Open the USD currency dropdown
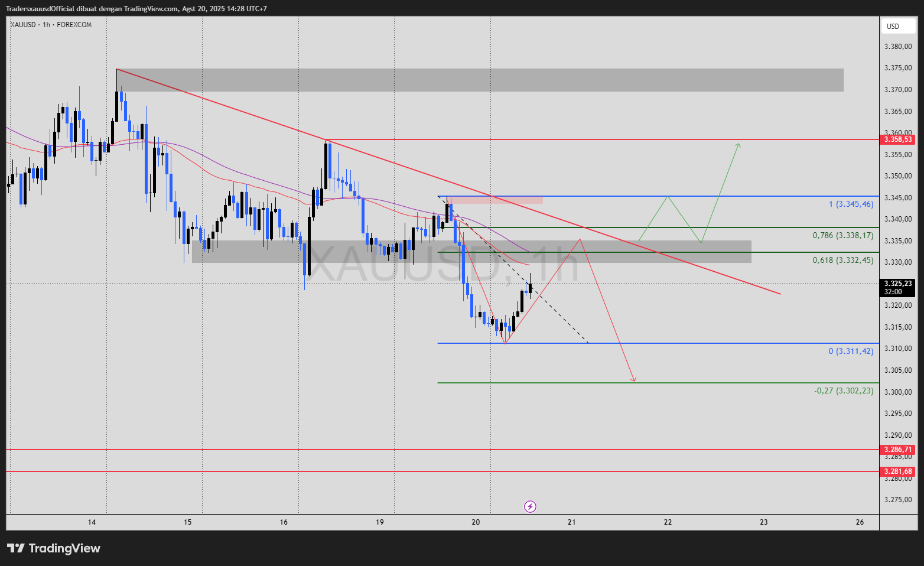This screenshot has height=566, width=924. [x=899, y=26]
